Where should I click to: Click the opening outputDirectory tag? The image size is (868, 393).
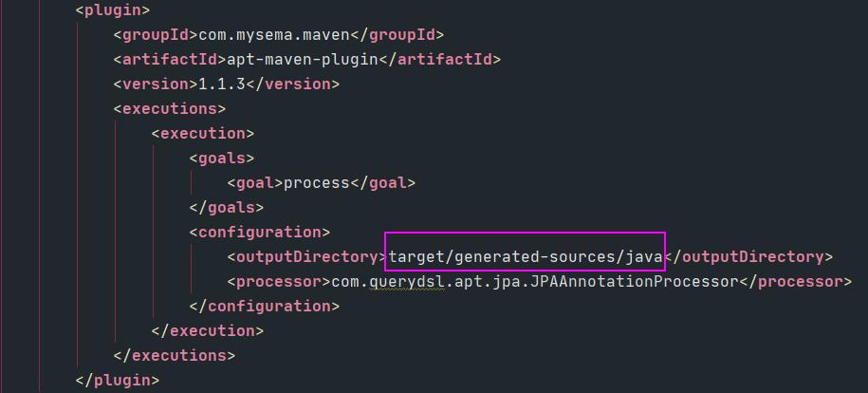(306, 257)
